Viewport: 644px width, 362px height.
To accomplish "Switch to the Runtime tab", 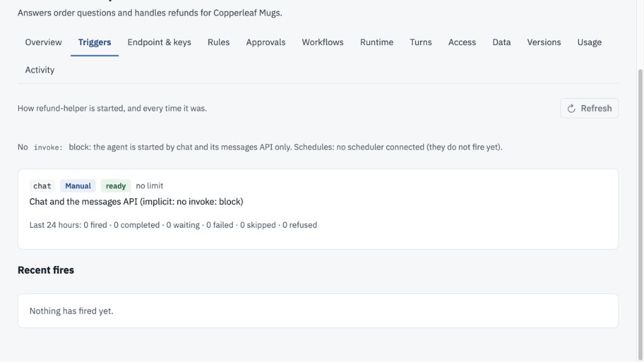I will pyautogui.click(x=377, y=42).
